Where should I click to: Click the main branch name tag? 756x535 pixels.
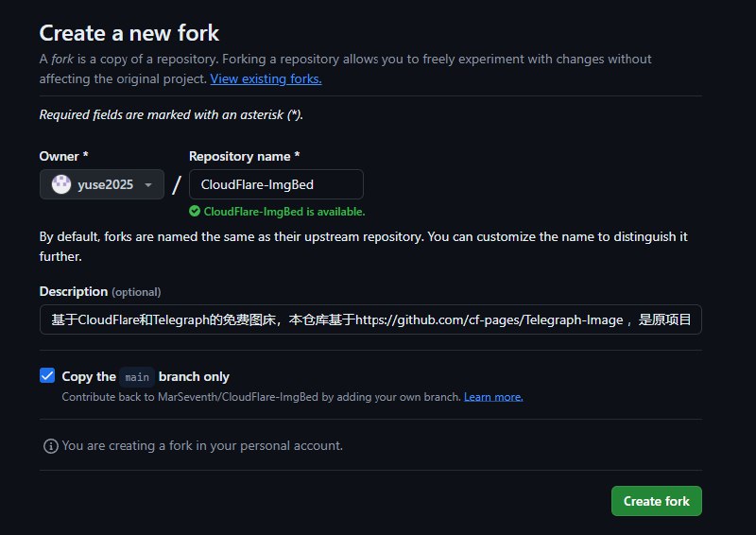click(x=137, y=376)
